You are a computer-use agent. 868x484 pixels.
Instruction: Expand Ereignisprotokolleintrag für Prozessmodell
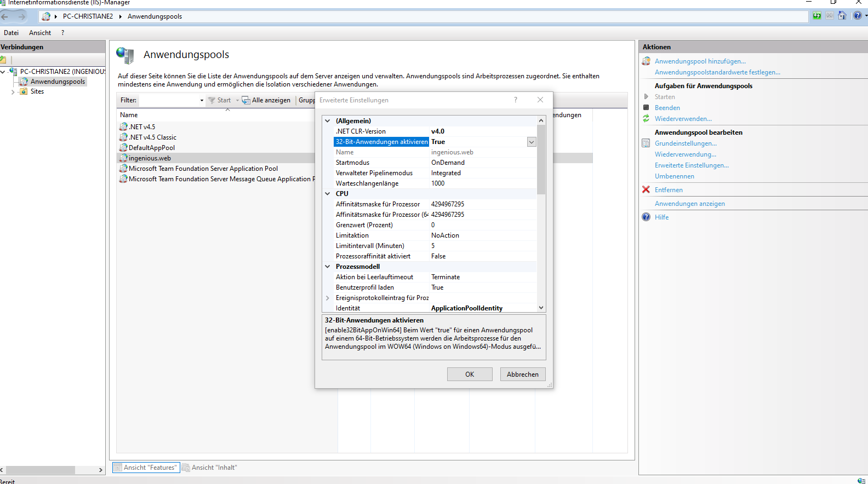[x=328, y=298]
